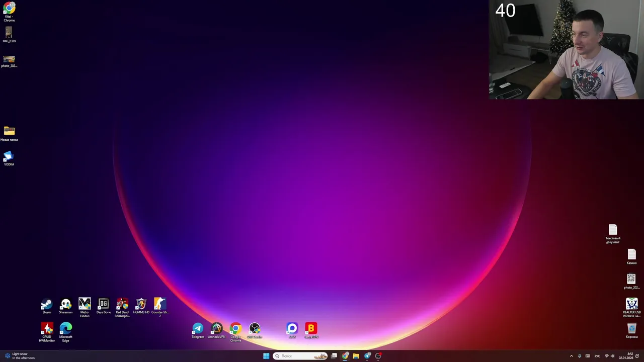Screen dimensions: 644x362
Task: Open the Windows Start menu
Action: pyautogui.click(x=266, y=356)
